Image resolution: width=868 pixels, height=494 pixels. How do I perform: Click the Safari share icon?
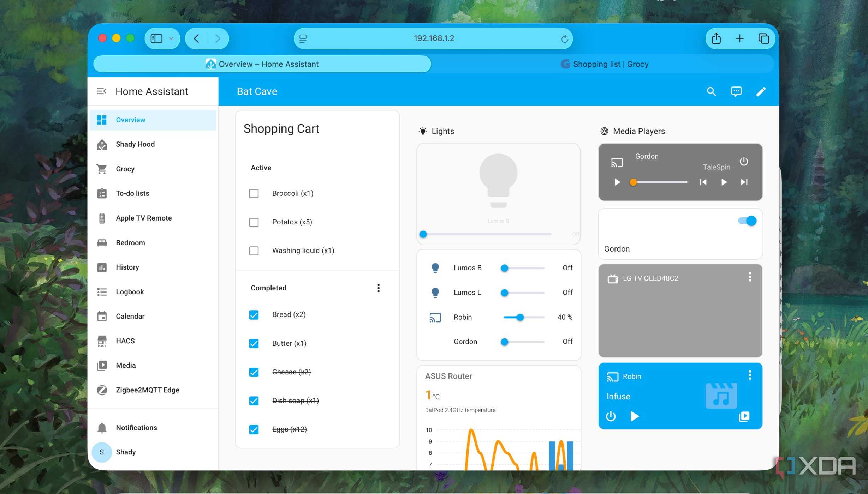coord(716,38)
